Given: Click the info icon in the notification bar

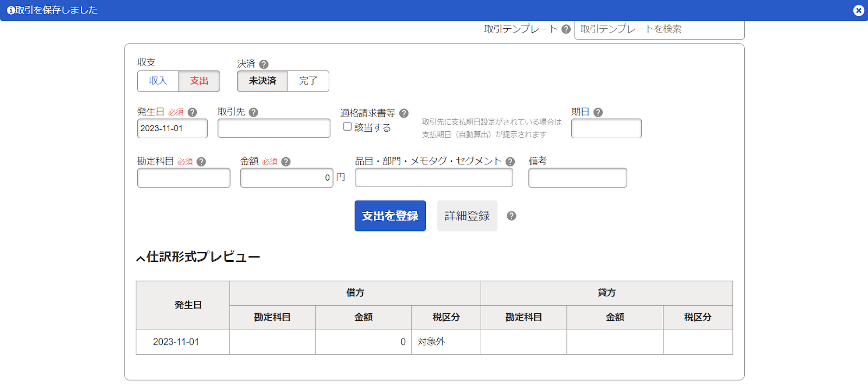Looking at the screenshot, I should tap(11, 10).
